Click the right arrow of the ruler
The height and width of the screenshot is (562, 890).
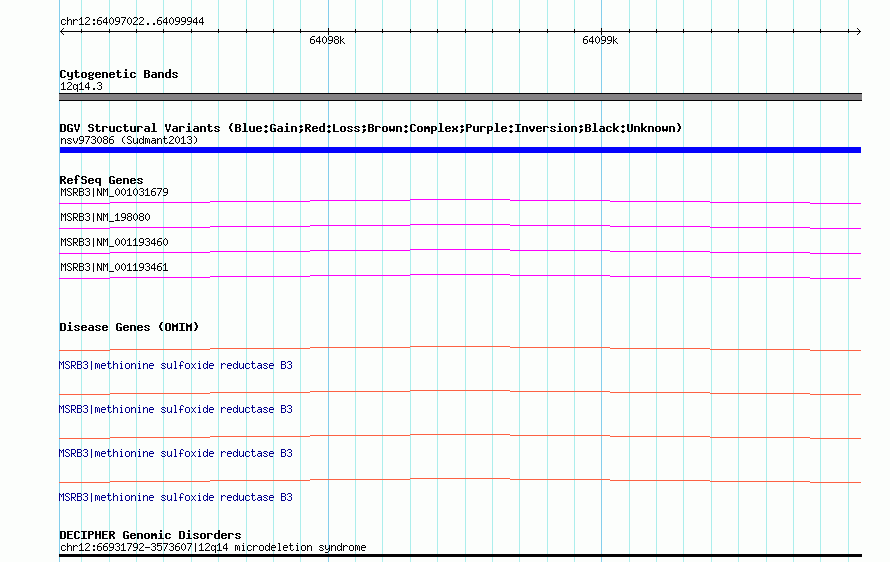point(858,32)
